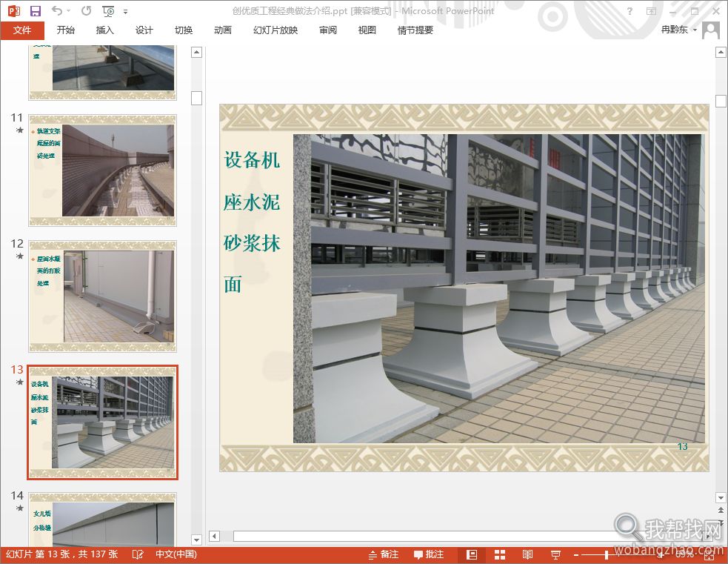
Task: Click the user account avatar picture
Action: pyautogui.click(x=711, y=30)
